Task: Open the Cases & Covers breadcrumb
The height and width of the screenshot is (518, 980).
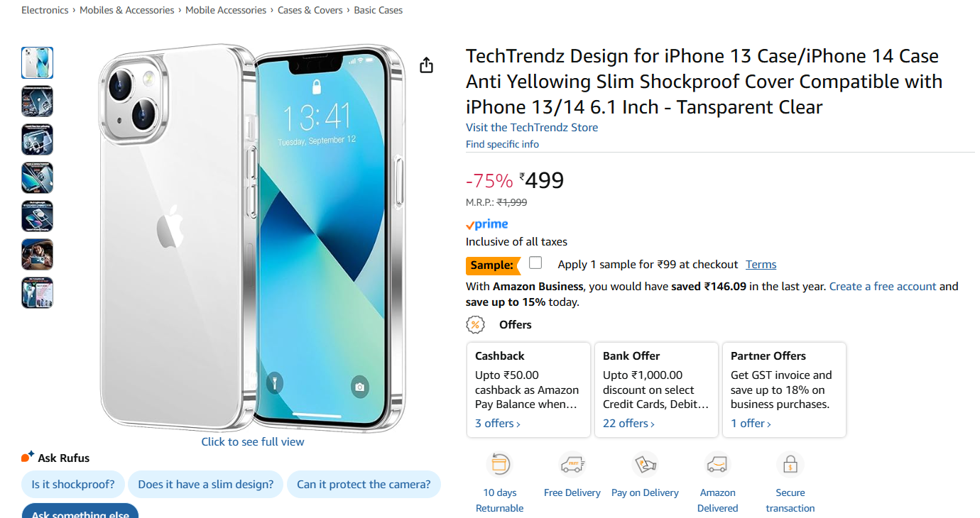Action: (310, 11)
